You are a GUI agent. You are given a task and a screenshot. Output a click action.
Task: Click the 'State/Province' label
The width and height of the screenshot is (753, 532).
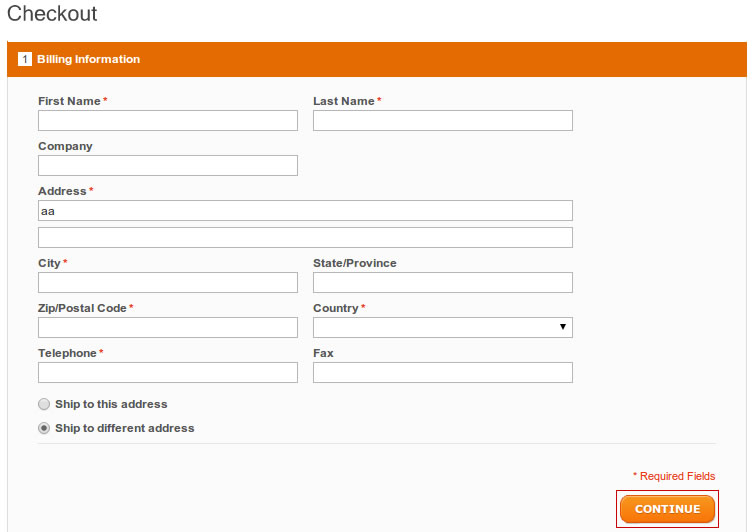[x=355, y=263]
